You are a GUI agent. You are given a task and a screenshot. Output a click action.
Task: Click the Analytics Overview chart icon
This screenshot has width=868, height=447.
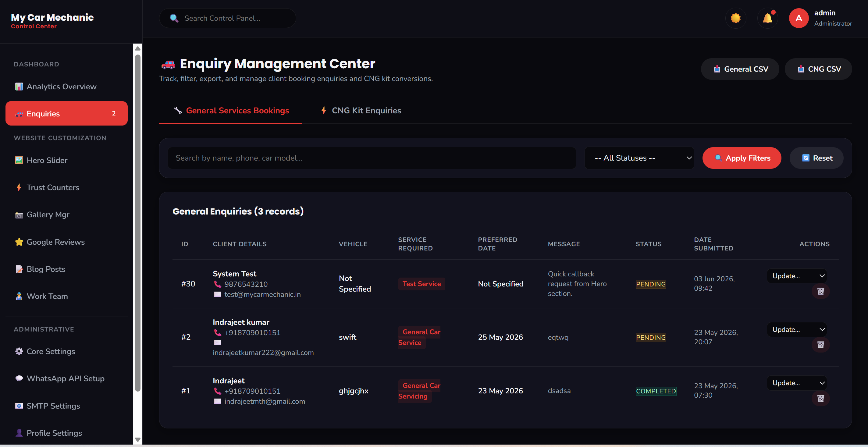(x=19, y=87)
